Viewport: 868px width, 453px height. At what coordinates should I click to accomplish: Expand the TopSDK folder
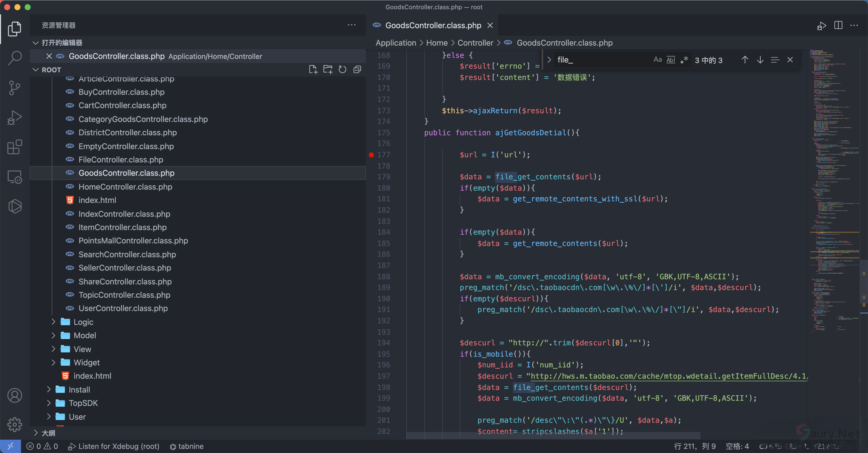pyautogui.click(x=83, y=403)
